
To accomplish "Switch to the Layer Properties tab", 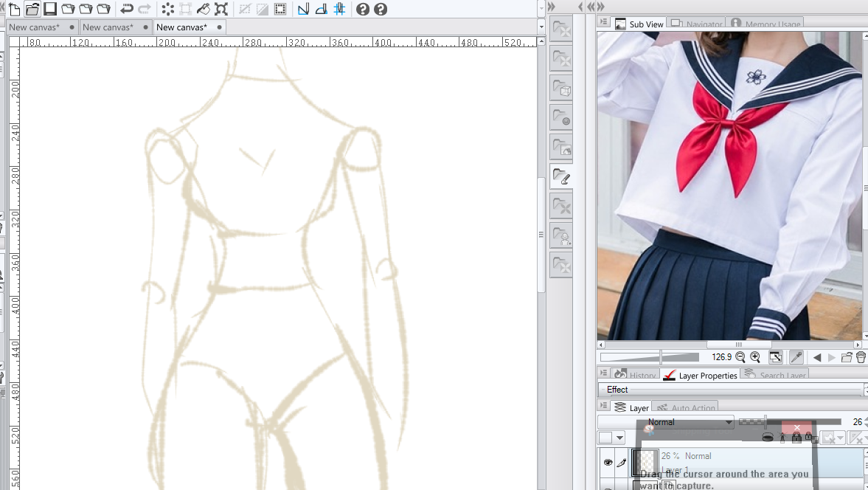I will pos(701,375).
